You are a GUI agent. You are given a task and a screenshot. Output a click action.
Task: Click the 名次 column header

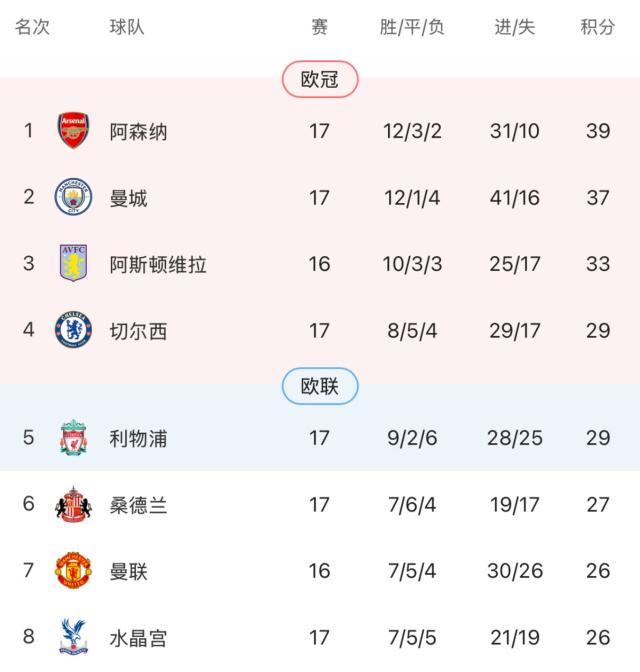pos(32,27)
